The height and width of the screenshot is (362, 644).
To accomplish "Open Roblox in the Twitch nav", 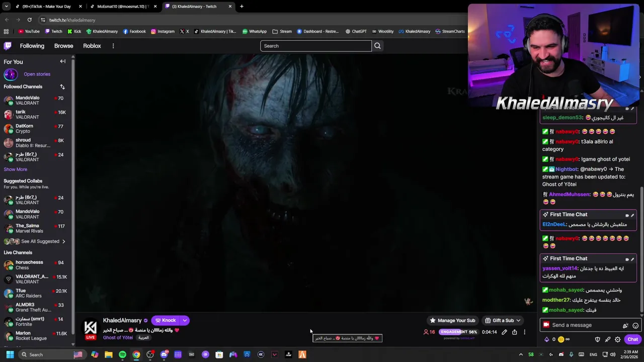I will [x=92, y=46].
